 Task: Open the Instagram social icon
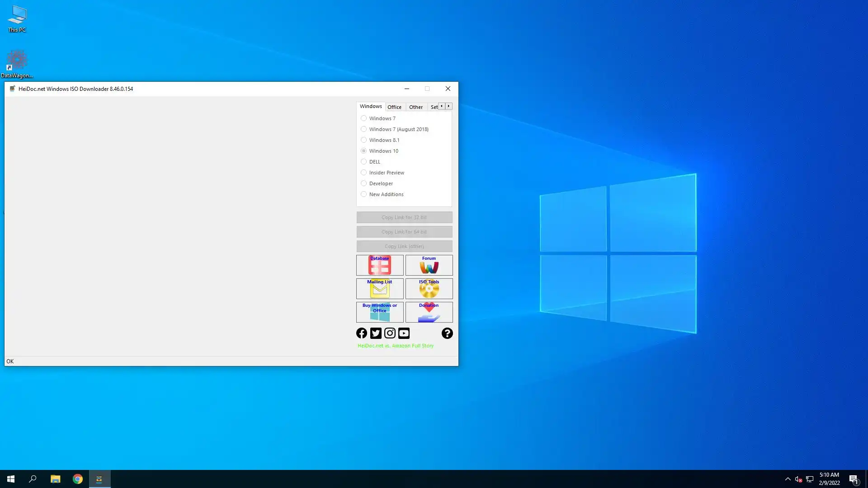[390, 333]
